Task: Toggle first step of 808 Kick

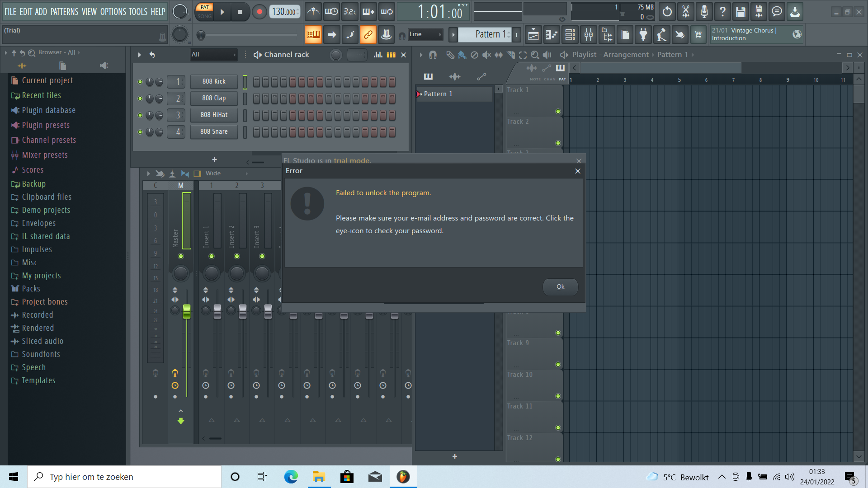Action: click(x=256, y=82)
